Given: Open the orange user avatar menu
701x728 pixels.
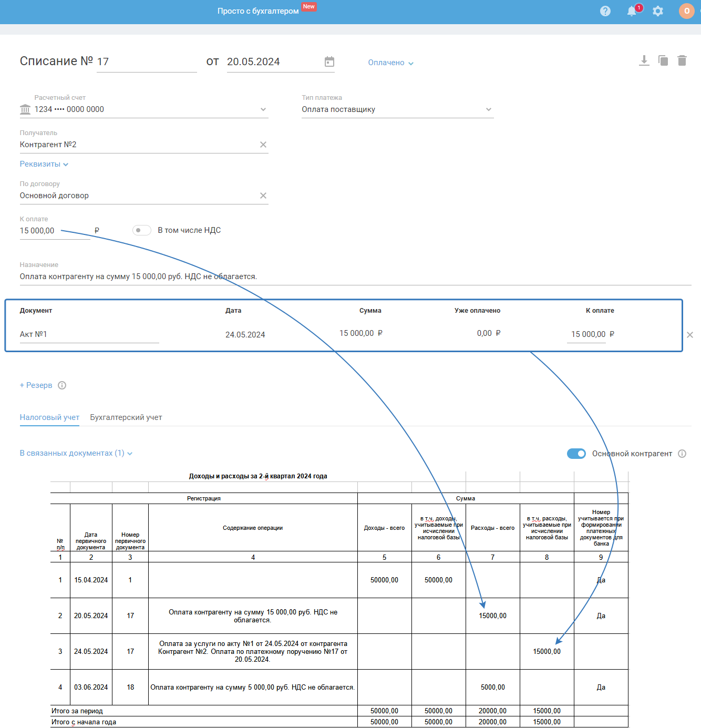Looking at the screenshot, I should click(687, 11).
